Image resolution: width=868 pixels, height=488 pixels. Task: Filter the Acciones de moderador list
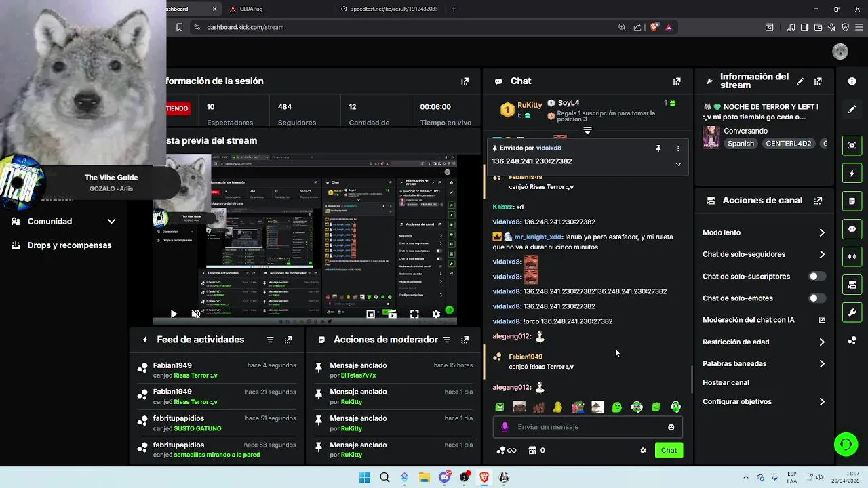447,340
